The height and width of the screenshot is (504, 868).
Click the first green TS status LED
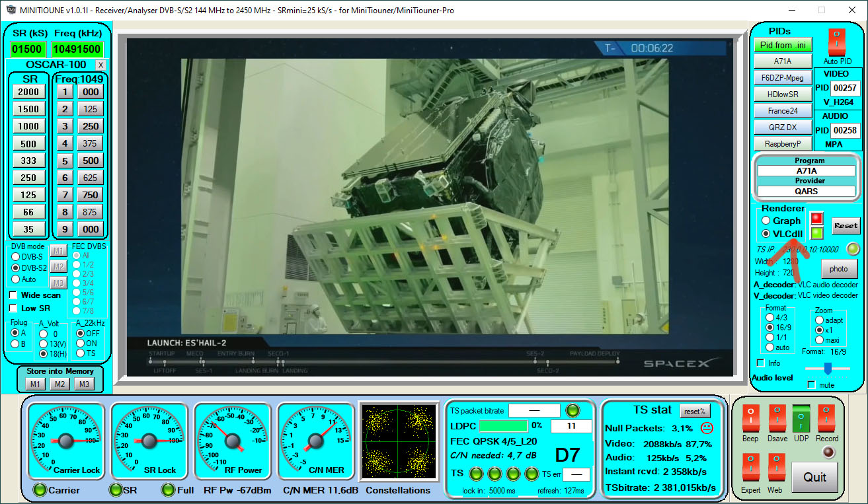coord(475,474)
